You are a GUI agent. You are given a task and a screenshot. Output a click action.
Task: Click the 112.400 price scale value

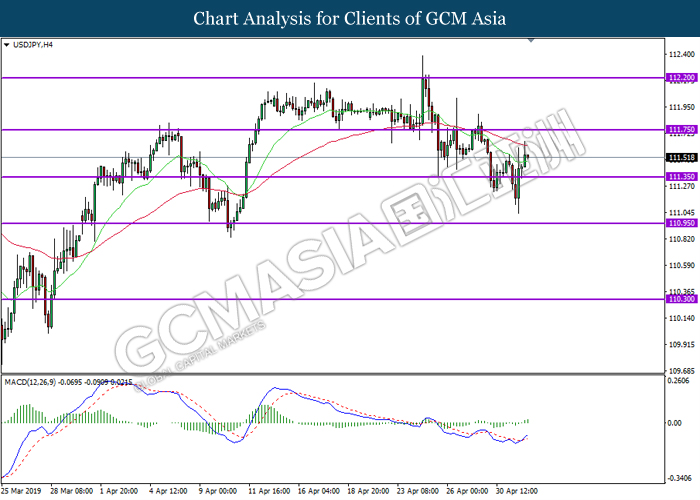[x=682, y=54]
